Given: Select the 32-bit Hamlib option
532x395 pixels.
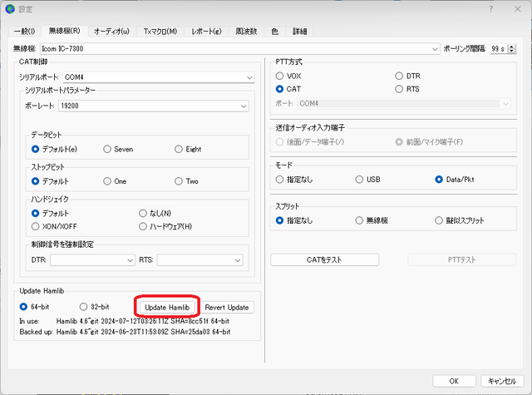Looking at the screenshot, I should click(x=94, y=307).
